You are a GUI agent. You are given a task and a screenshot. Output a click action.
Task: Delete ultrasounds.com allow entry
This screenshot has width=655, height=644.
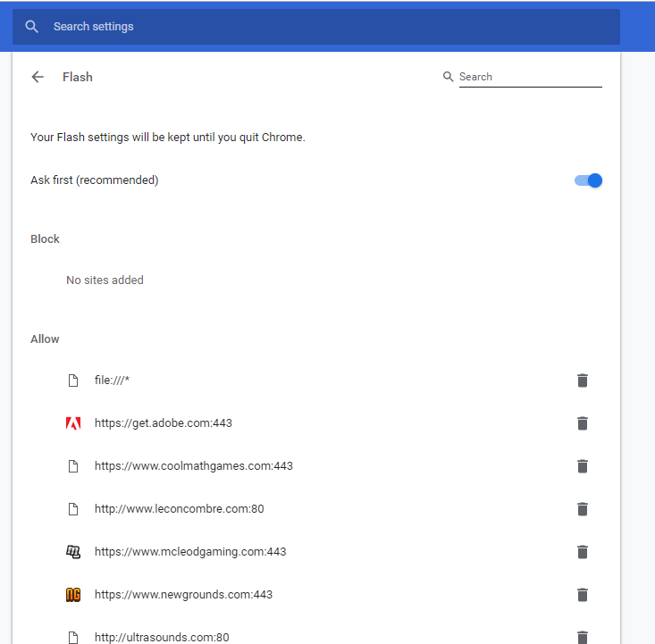[583, 638]
